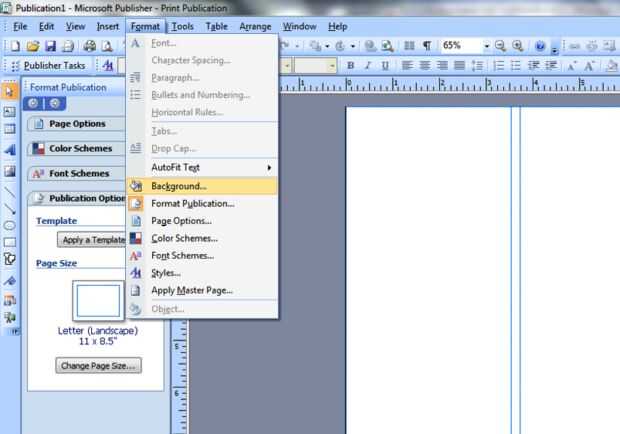
Task: Choose Font Schemes menu entry
Action: coord(202,256)
